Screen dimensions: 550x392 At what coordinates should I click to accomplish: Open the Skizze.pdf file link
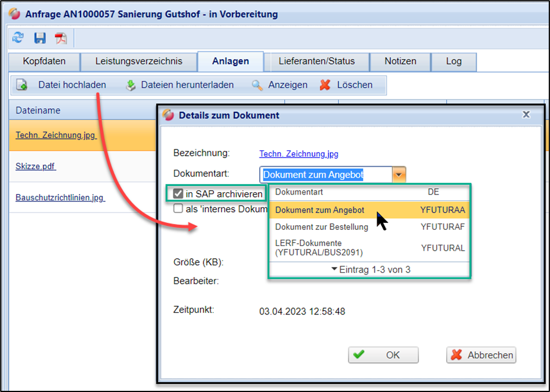(35, 167)
